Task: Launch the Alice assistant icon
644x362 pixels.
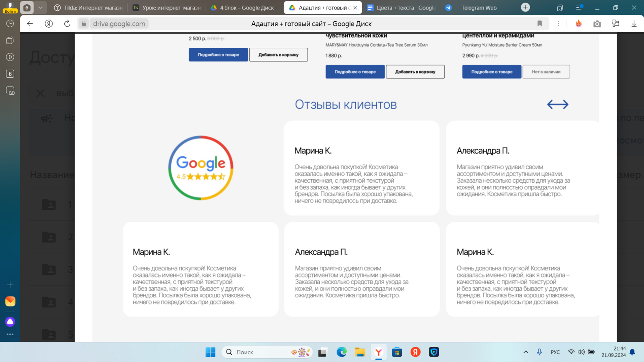Action: coord(10,322)
